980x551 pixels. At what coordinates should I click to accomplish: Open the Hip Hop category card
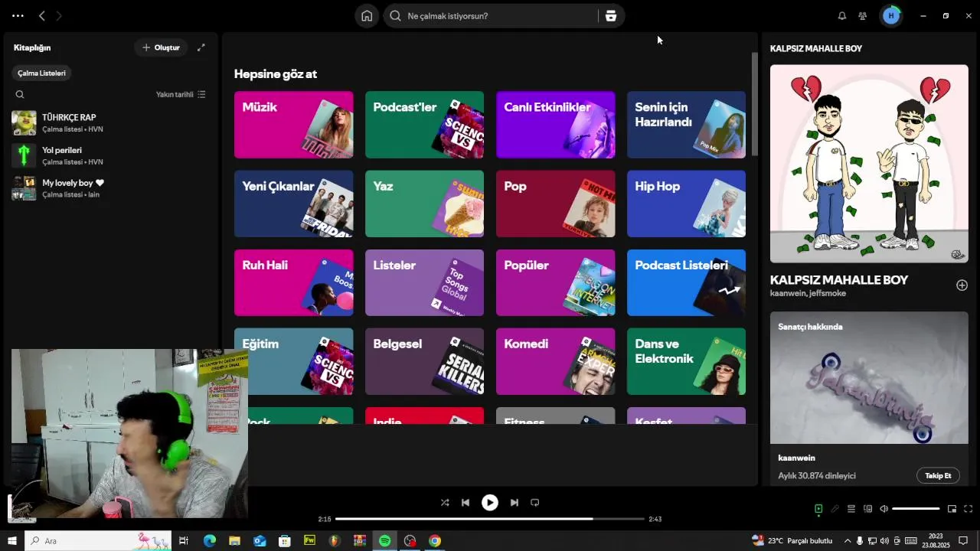[x=687, y=204]
